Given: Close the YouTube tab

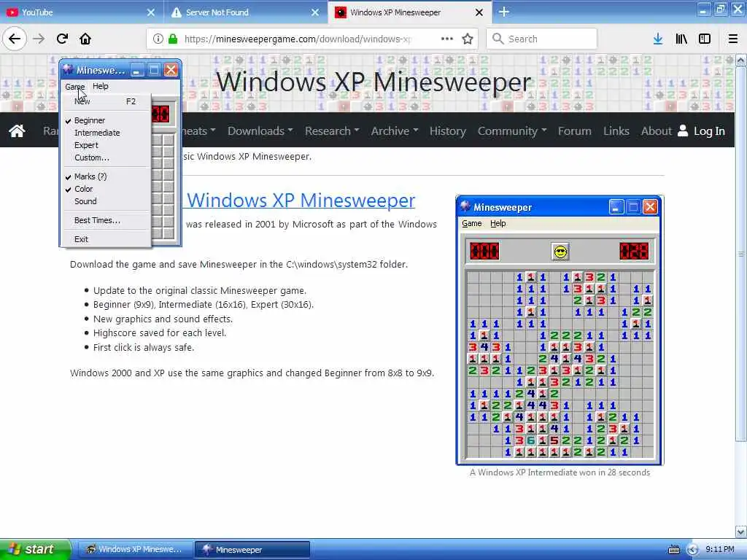Looking at the screenshot, I should (x=150, y=12).
